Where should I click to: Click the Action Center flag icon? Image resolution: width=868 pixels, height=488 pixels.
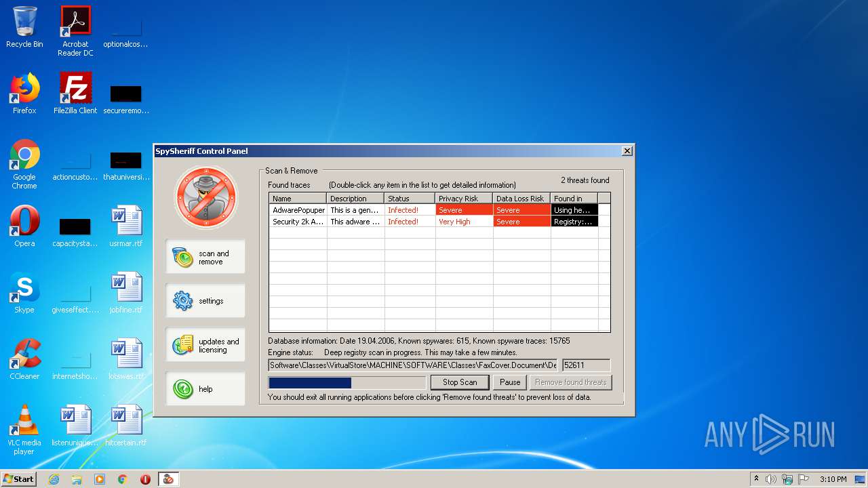[x=804, y=479]
